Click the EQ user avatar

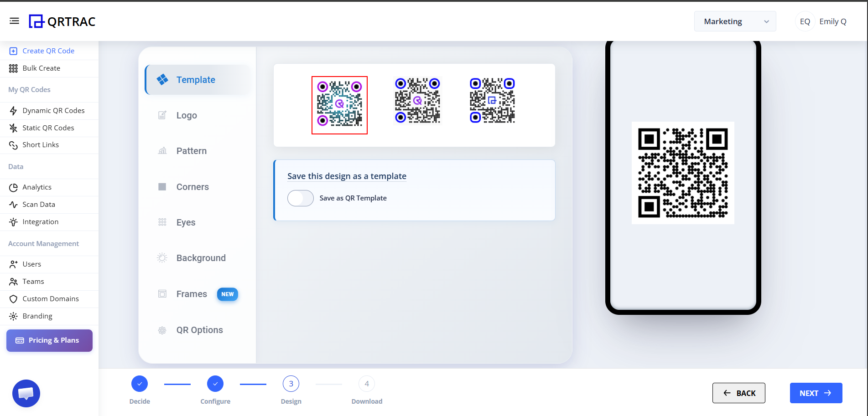coord(805,21)
